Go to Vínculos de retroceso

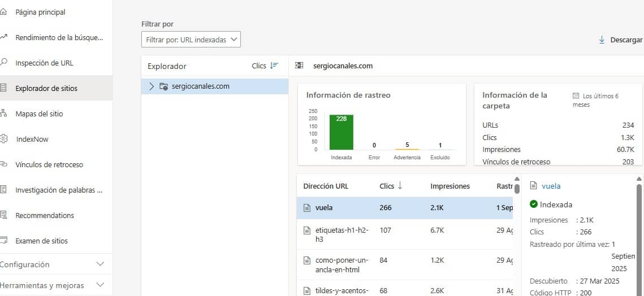click(x=49, y=164)
